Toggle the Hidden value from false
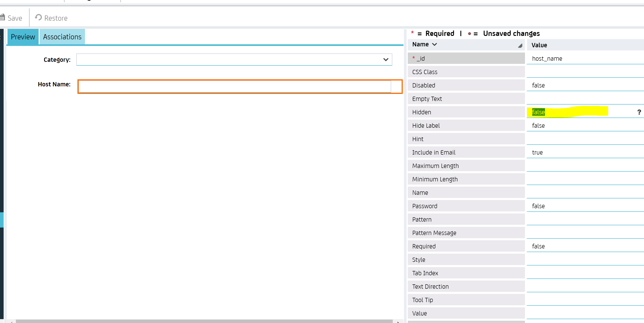The width and height of the screenshot is (644, 323). point(538,112)
